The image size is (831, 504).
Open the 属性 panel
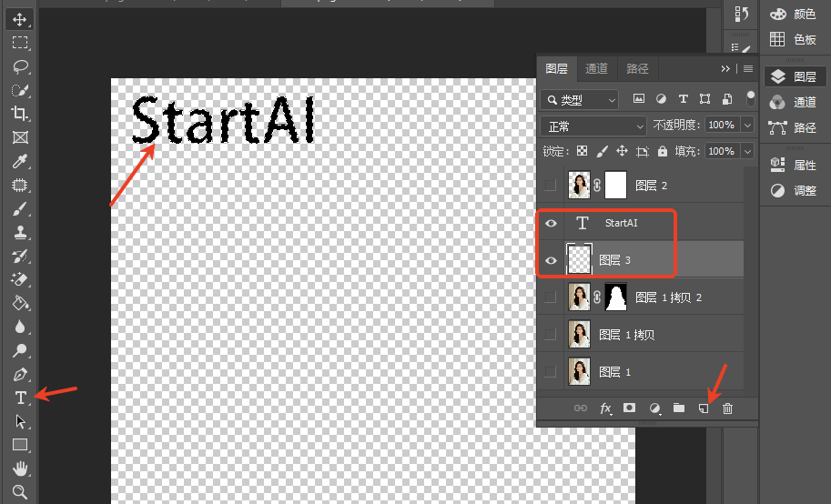coord(794,165)
